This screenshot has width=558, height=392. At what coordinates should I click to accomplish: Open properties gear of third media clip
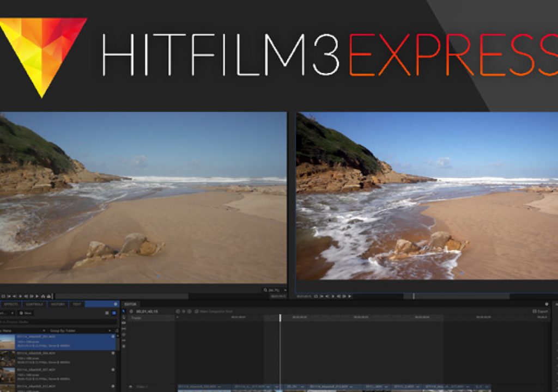click(113, 370)
